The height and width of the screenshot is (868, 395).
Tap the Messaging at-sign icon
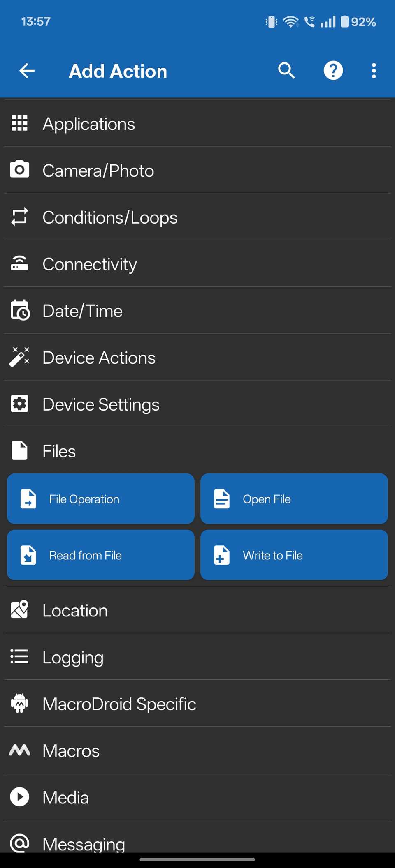pos(19,844)
